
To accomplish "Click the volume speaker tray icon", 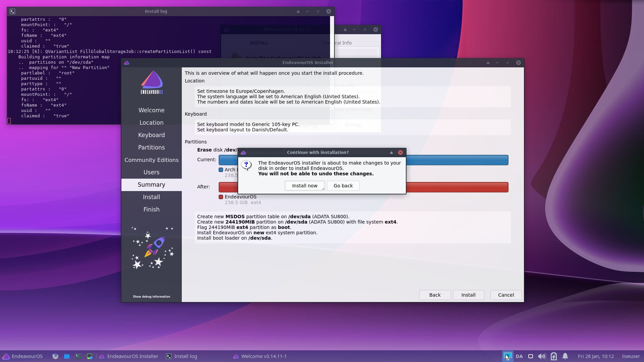I will (x=542, y=356).
